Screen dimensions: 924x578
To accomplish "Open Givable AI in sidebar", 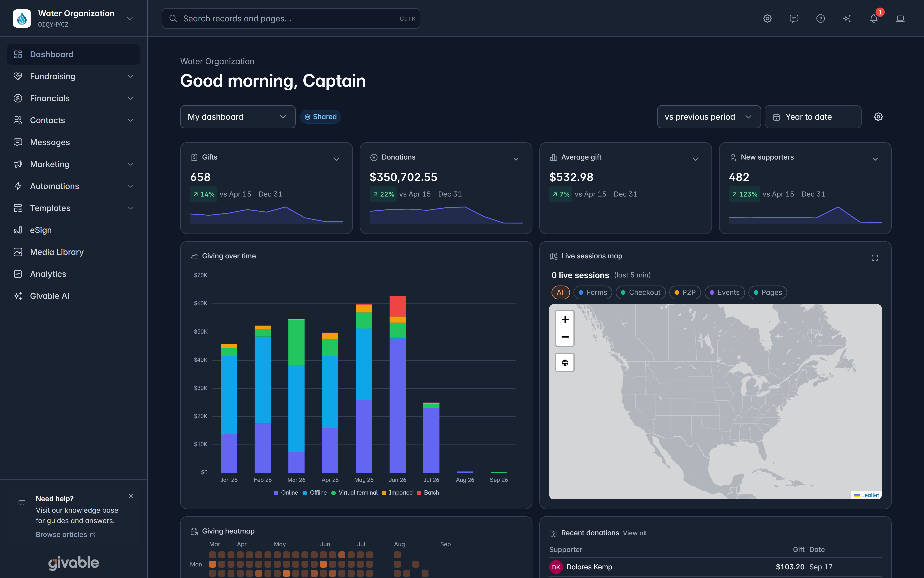I will click(73, 296).
